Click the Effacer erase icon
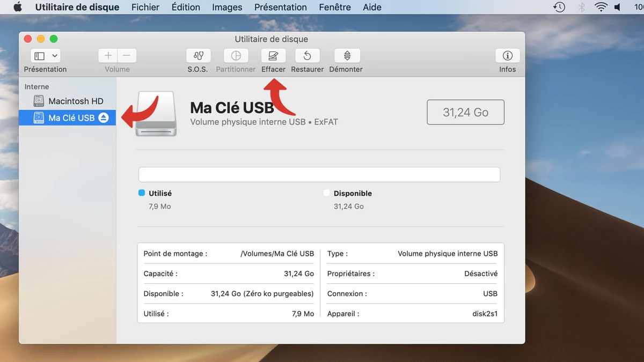Screen dimensions: 644x362 pyautogui.click(x=273, y=56)
